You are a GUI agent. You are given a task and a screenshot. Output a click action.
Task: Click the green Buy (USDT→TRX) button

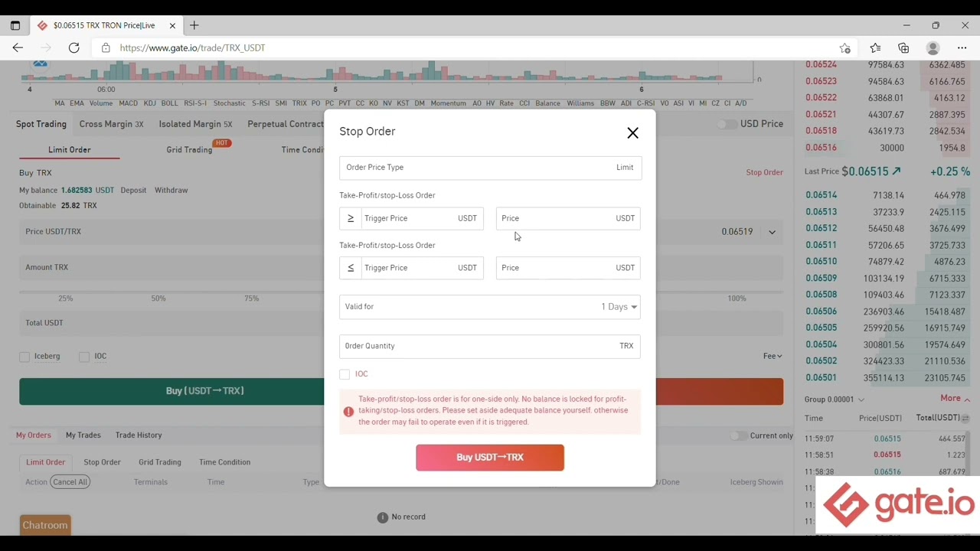tap(171, 391)
